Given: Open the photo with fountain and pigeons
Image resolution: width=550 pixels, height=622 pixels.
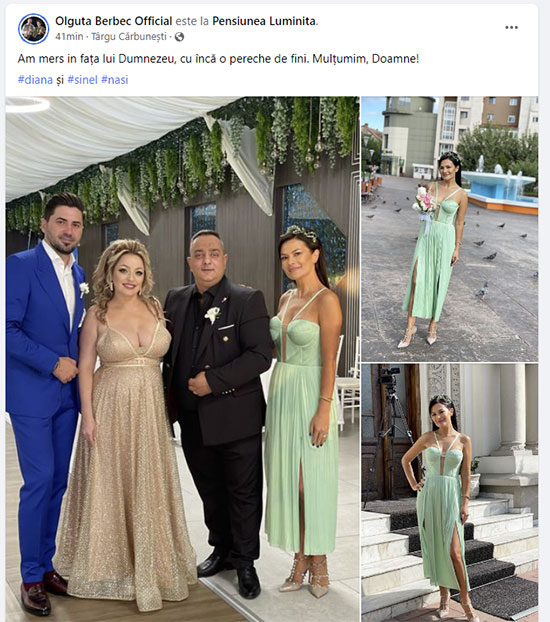Looking at the screenshot, I should [x=450, y=229].
